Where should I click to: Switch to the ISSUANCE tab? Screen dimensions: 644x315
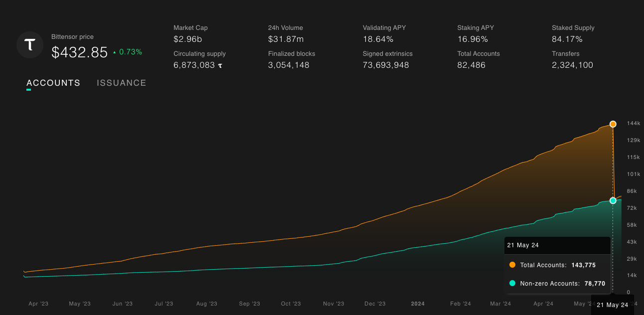(121, 83)
